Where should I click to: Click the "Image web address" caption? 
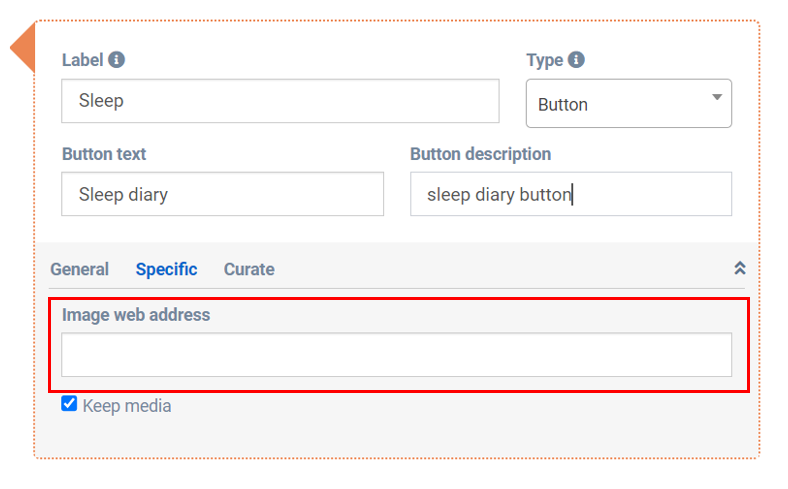tap(136, 314)
